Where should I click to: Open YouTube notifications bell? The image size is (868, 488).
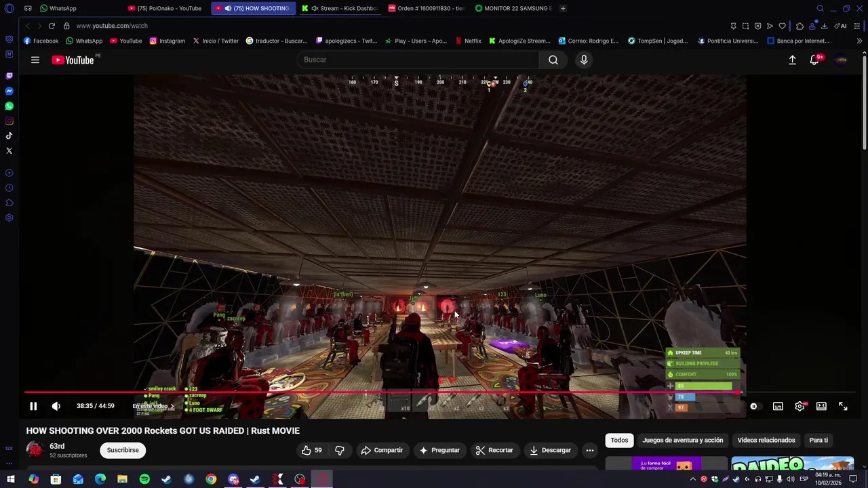pyautogui.click(x=814, y=60)
